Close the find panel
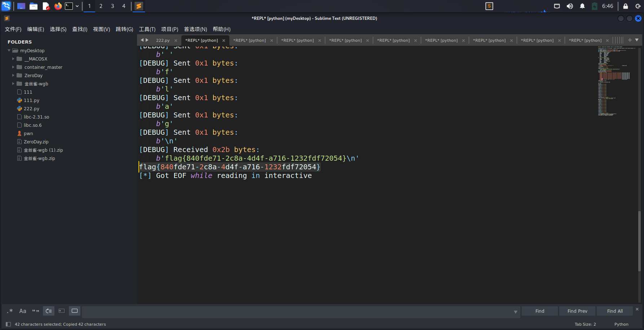 pyautogui.click(x=637, y=309)
